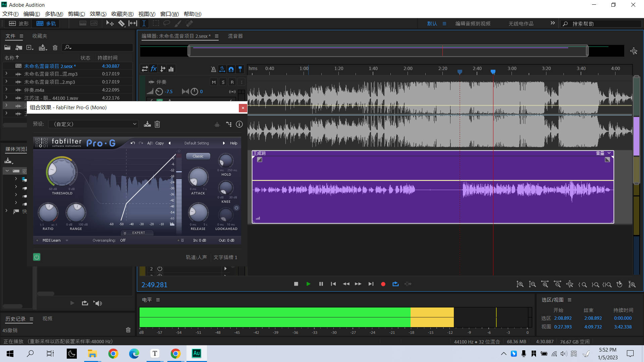
Task: Click the THRESHOLD knob in Pro-G
Action: click(62, 171)
